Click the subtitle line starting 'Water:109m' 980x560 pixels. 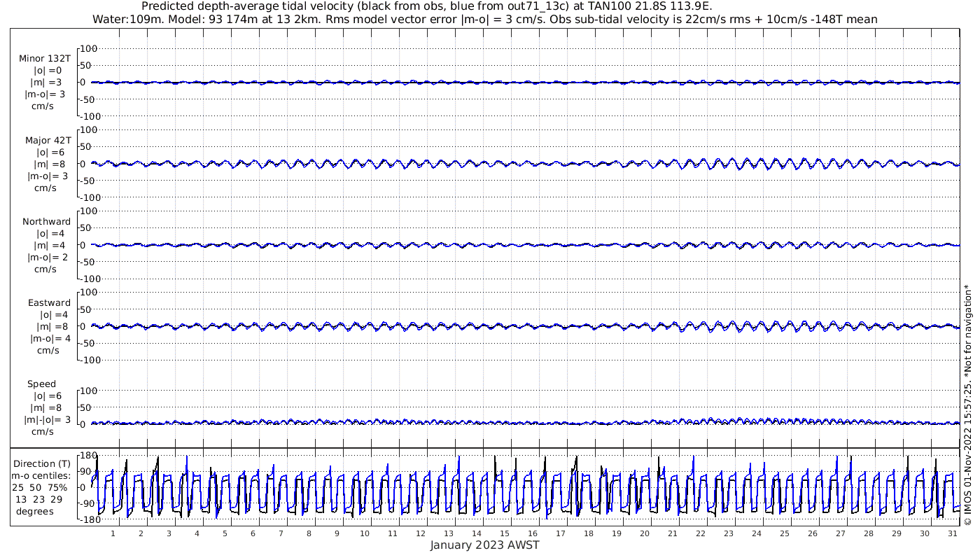coord(484,19)
